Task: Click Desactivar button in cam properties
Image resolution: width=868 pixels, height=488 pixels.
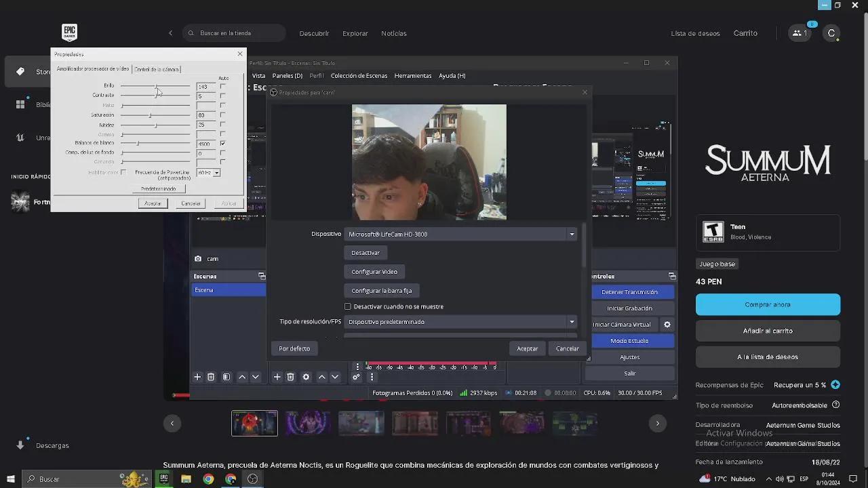Action: [366, 253]
